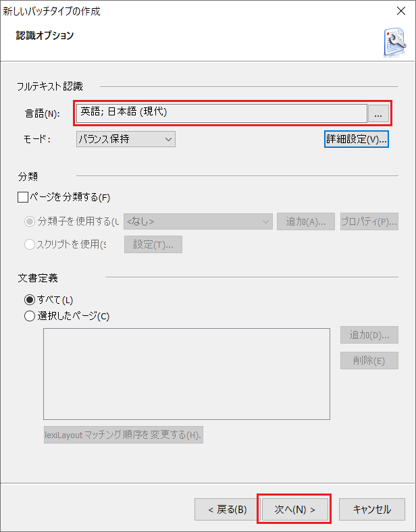The image size is (416, 532).
Task: Click 追加(D)... for document definitions
Action: click(x=369, y=335)
